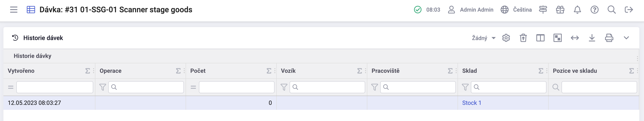The image size is (644, 121).
Task: Click the trash restore icon in the toolbar
Action: click(523, 38)
